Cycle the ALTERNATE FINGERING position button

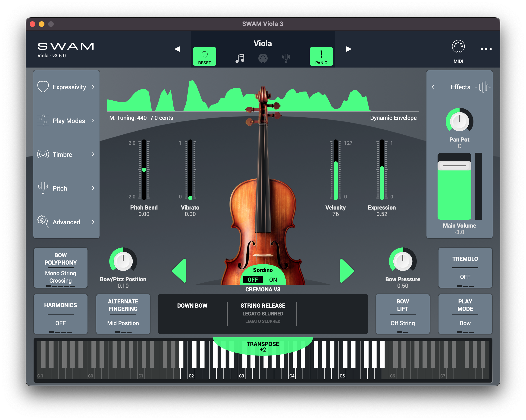123,314
